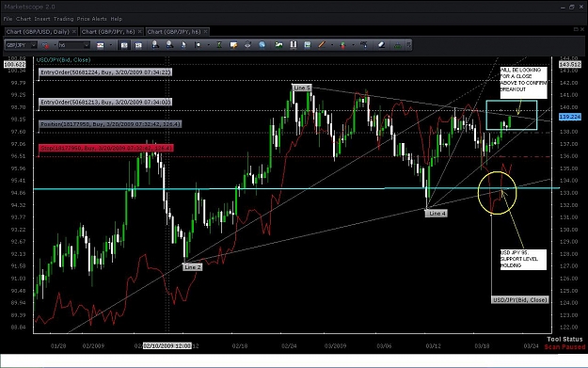588x368 pixels.
Task: Open the Trading menu
Action: click(63, 19)
